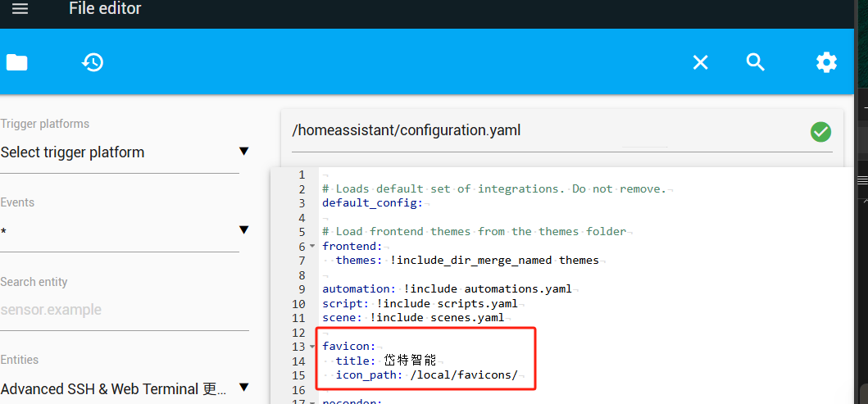868x404 pixels.
Task: Open editor settings gear icon
Action: point(826,62)
